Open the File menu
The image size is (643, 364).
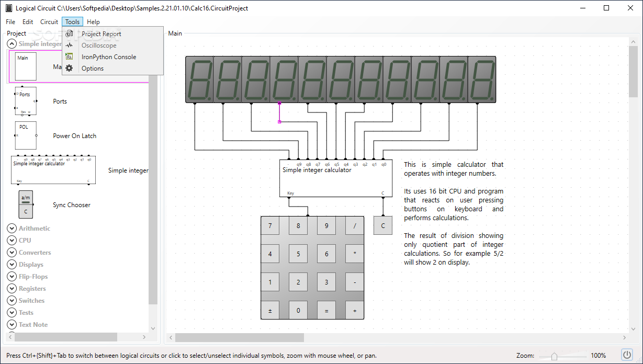tap(10, 22)
